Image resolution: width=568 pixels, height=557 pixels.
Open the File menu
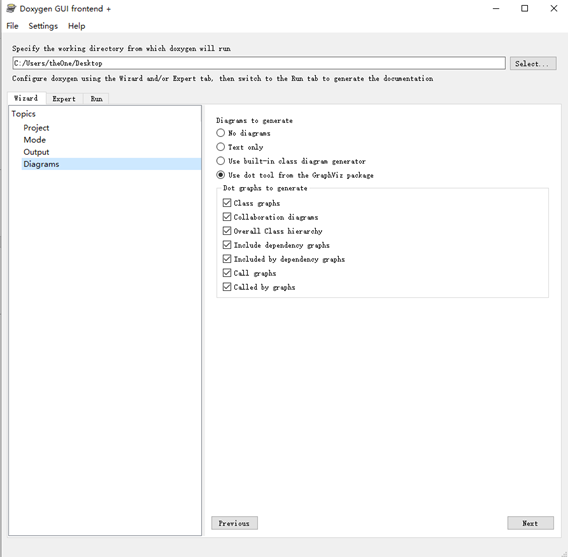coord(12,26)
